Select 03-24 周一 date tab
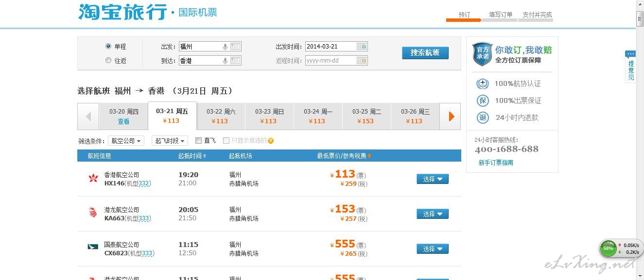Screen dimensions: 644x280 click(x=318, y=116)
